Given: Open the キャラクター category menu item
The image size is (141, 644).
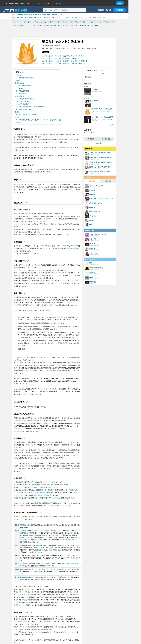Looking at the screenshot, I should [84, 22].
